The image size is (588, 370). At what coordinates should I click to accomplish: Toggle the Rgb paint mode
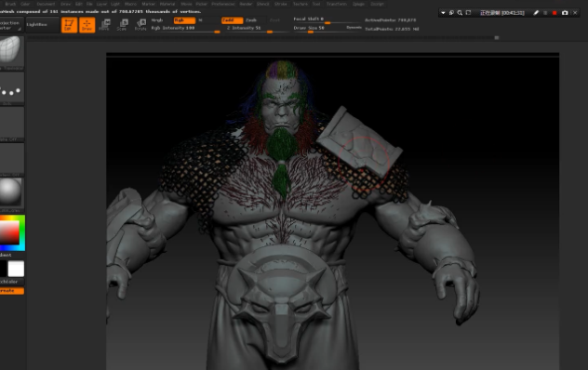click(184, 20)
